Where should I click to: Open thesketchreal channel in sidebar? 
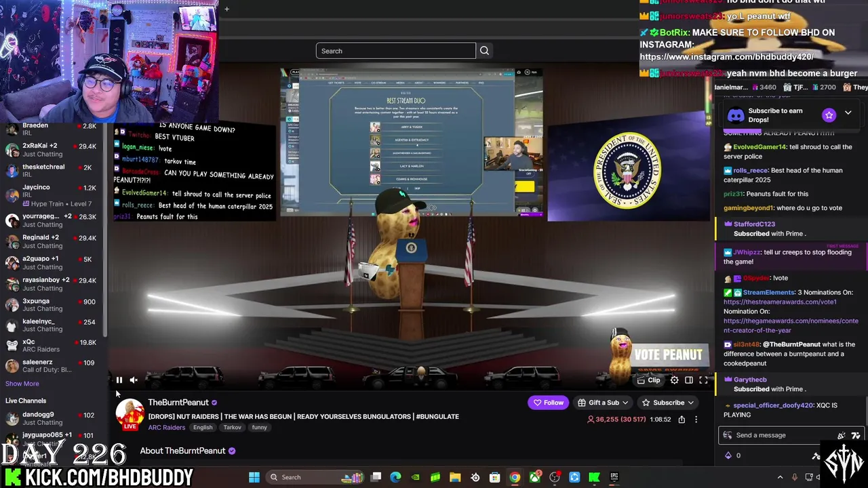click(51, 171)
